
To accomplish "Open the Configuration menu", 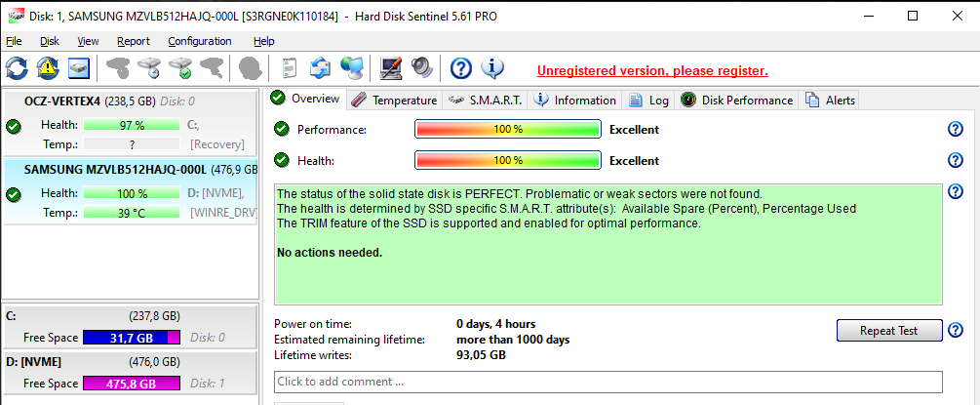I will click(x=199, y=41).
